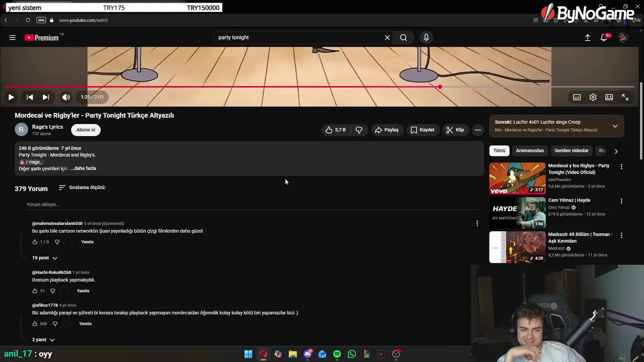644x362 pixels.
Task: Collapse the Sonraki mix playlist chevron
Action: 615,126
